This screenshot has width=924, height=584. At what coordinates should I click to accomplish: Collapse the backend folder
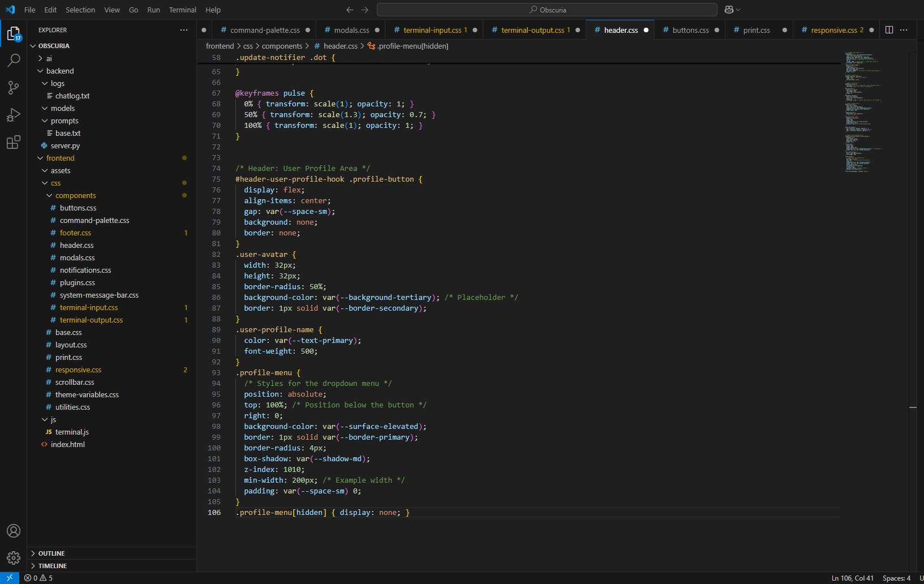coord(111,71)
